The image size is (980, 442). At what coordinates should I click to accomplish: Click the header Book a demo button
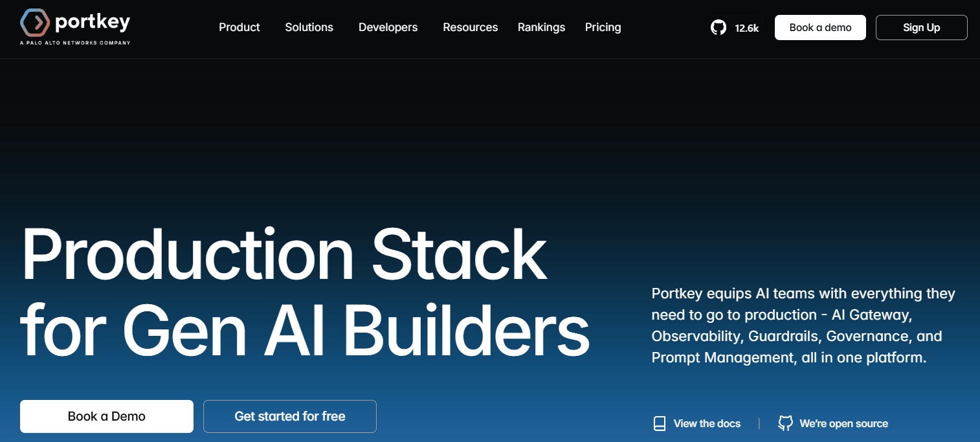click(x=820, y=27)
